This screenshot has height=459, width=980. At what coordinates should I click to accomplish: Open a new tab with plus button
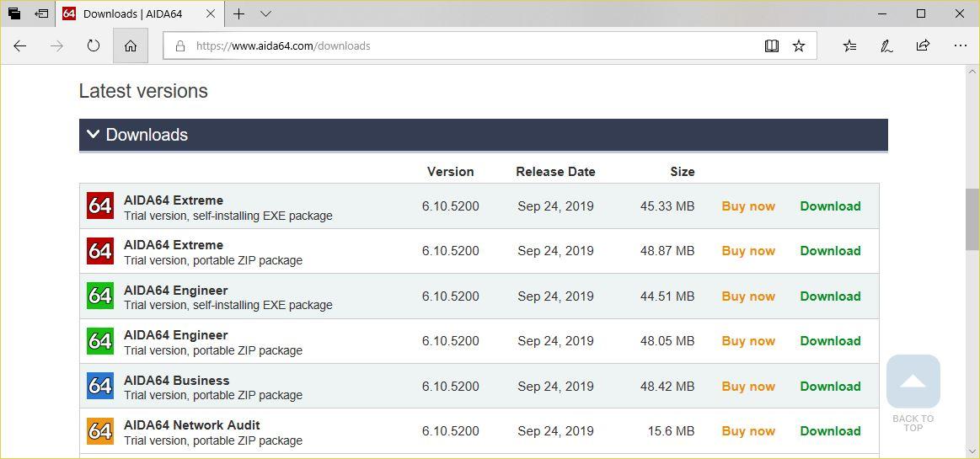pos(238,13)
